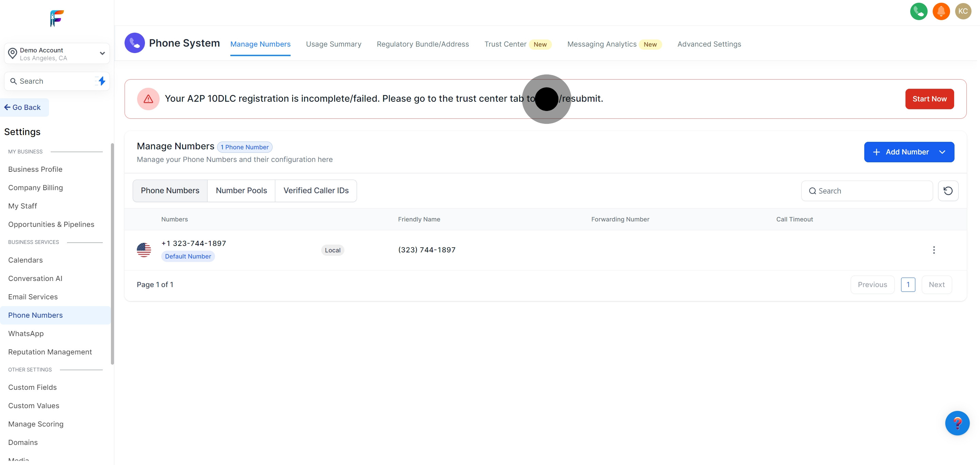This screenshot has height=465, width=980.
Task: Click the Go Back link
Action: point(23,107)
